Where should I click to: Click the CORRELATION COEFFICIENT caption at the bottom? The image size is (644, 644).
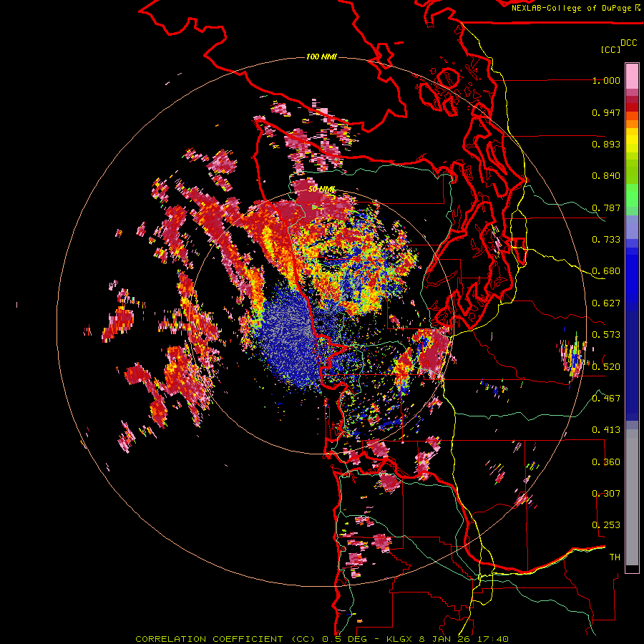322,639
